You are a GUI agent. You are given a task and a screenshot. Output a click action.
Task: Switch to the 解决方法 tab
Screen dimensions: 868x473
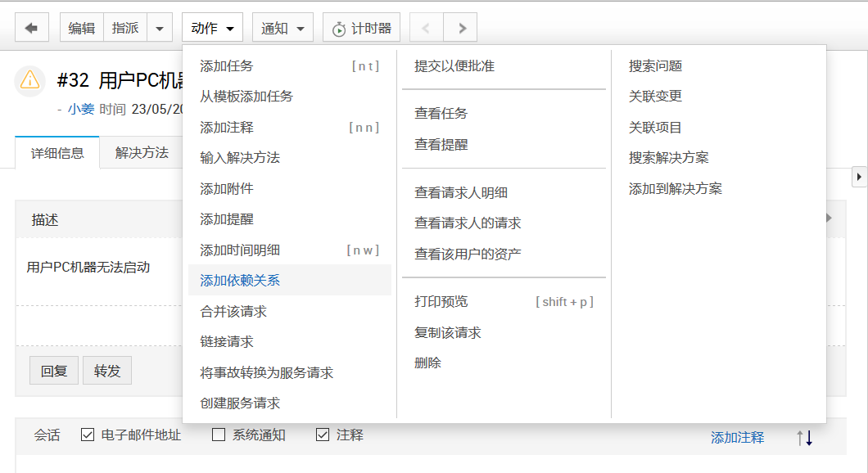point(142,152)
